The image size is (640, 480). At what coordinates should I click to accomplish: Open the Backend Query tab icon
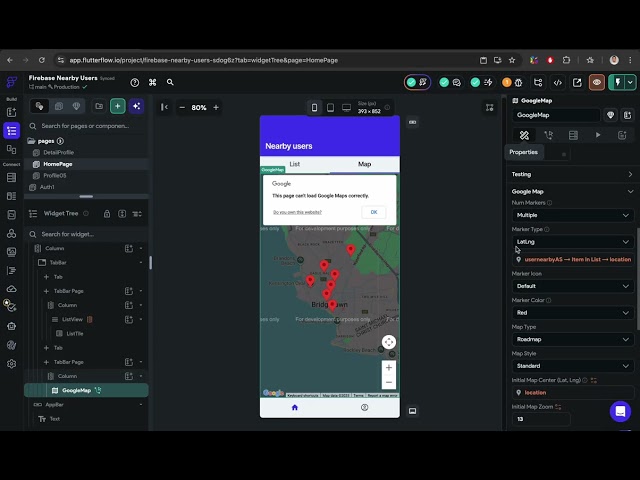click(573, 135)
